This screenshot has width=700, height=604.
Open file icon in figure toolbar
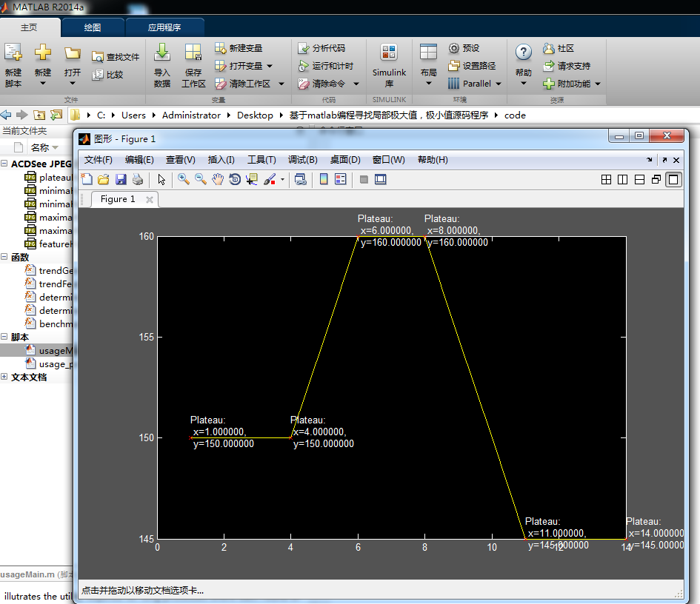[x=104, y=179]
